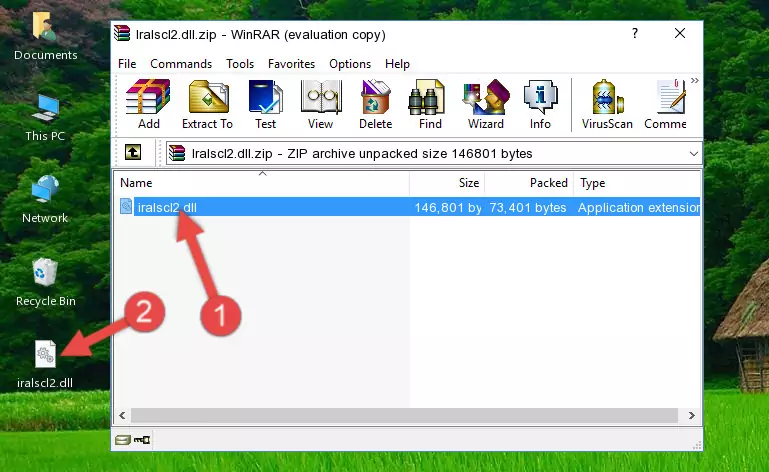Click the password key icon in the status bar
The width and height of the screenshot is (769, 472).
(x=142, y=440)
